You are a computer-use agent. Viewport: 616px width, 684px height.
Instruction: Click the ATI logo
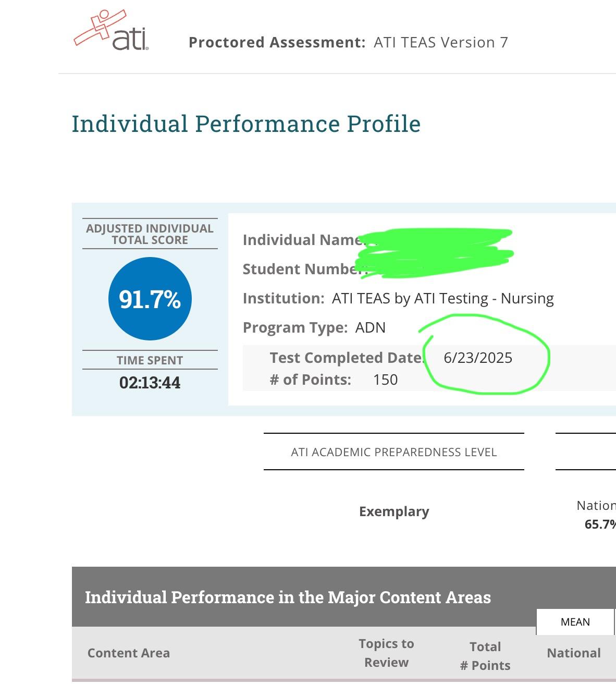pos(112,31)
